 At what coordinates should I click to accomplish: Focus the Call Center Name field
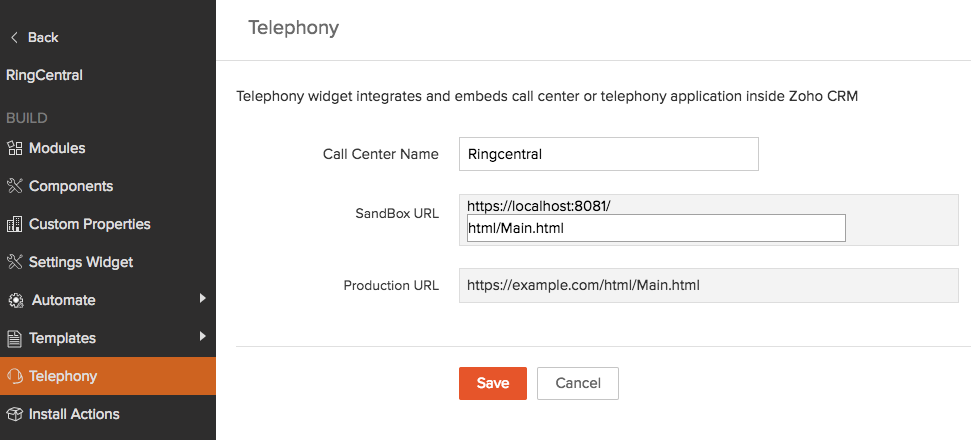point(608,154)
